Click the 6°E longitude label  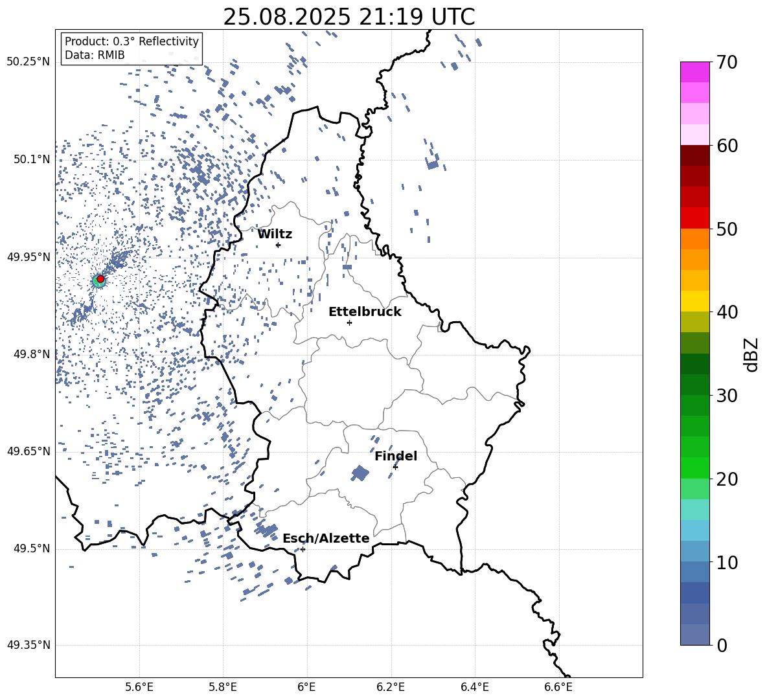[x=307, y=687]
